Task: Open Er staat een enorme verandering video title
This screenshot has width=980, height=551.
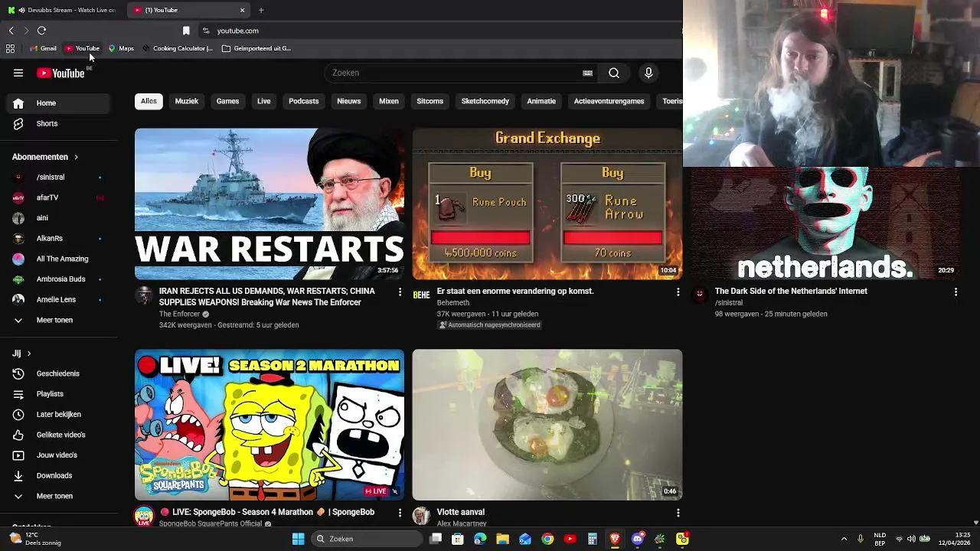Action: [515, 291]
